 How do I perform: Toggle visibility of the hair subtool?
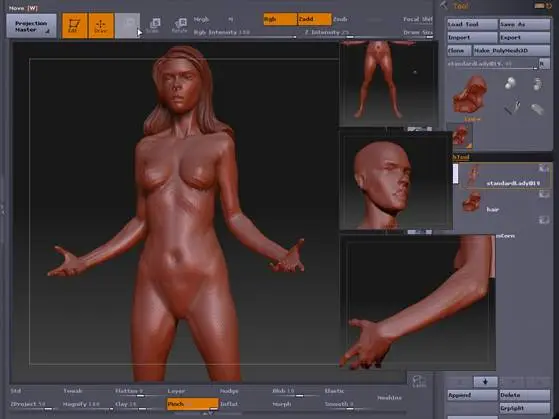(544, 195)
